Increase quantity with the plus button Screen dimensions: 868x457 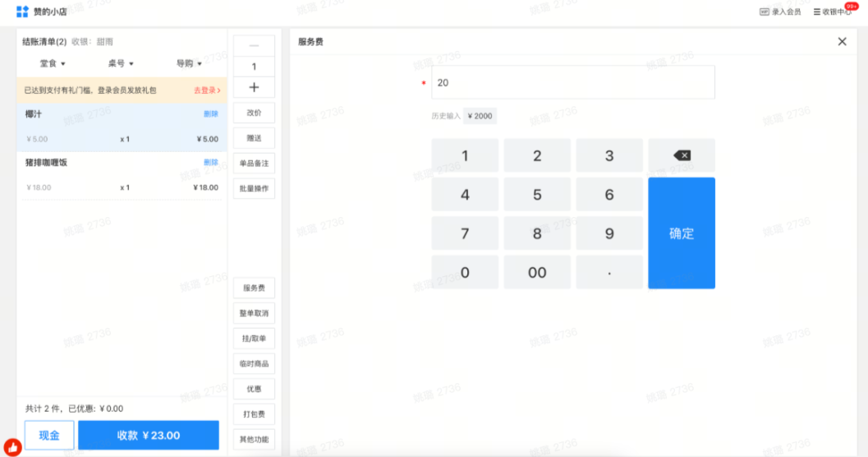(254, 87)
